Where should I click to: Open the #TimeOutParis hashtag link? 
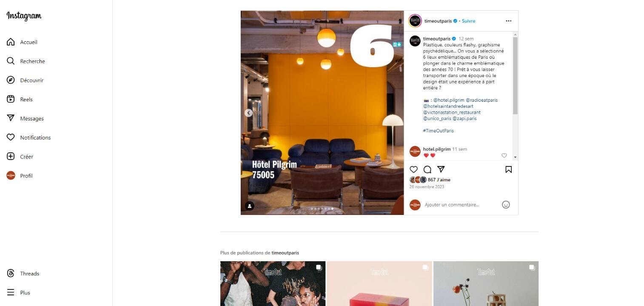tap(438, 131)
